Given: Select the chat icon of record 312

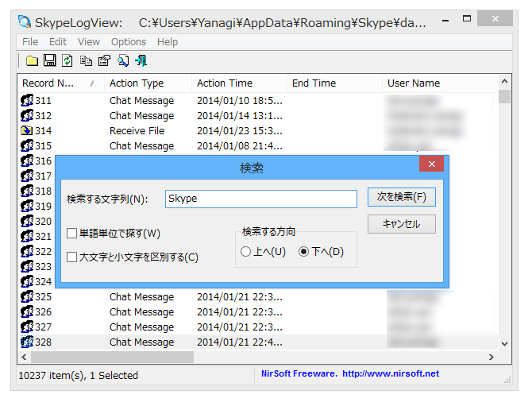Looking at the screenshot, I should pos(27,115).
